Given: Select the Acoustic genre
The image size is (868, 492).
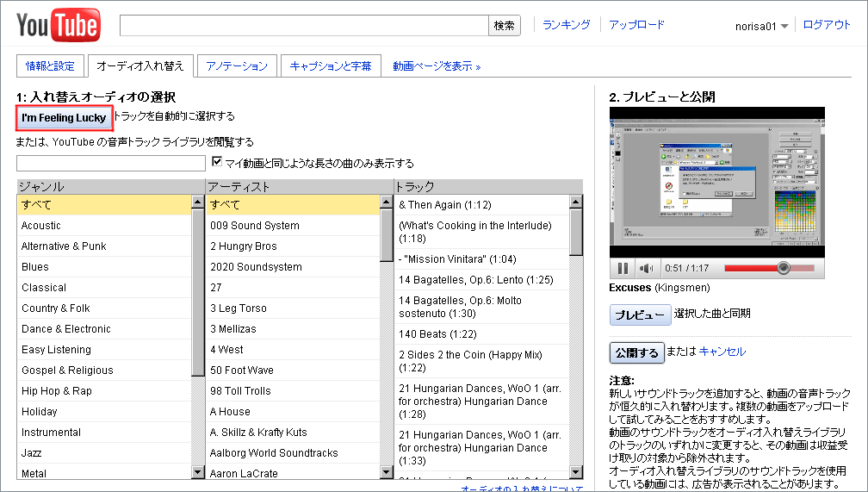Looking at the screenshot, I should pos(104,226).
